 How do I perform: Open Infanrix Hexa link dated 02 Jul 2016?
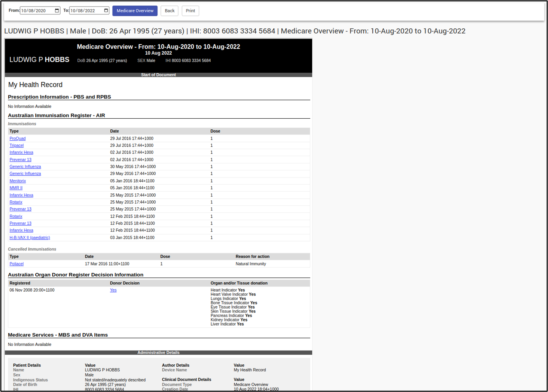(x=21, y=152)
